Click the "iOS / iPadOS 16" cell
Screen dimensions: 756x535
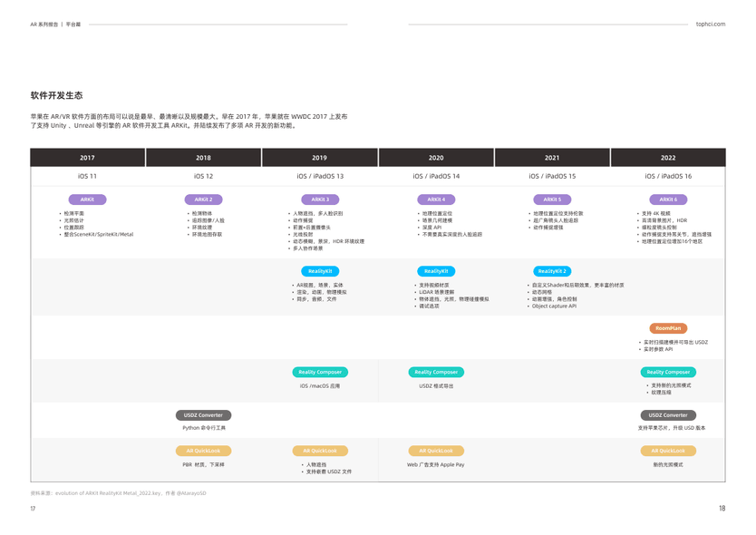pos(668,176)
